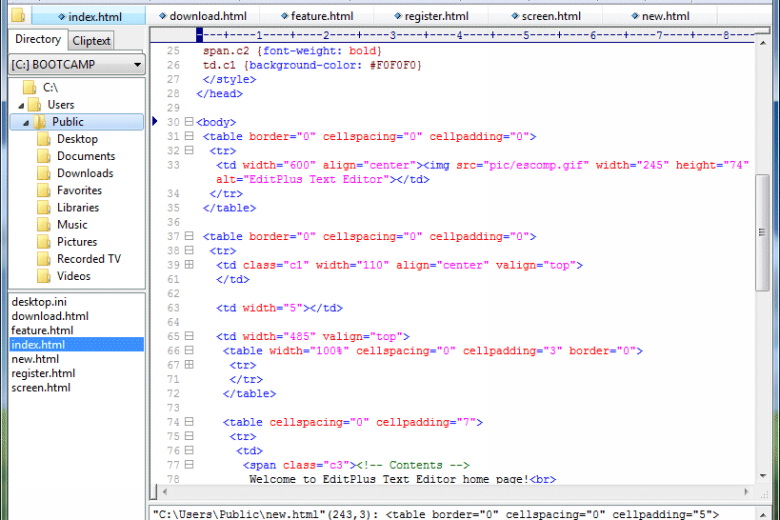Select feature.html in the file list
Screen dimensions: 780x520
(42, 330)
